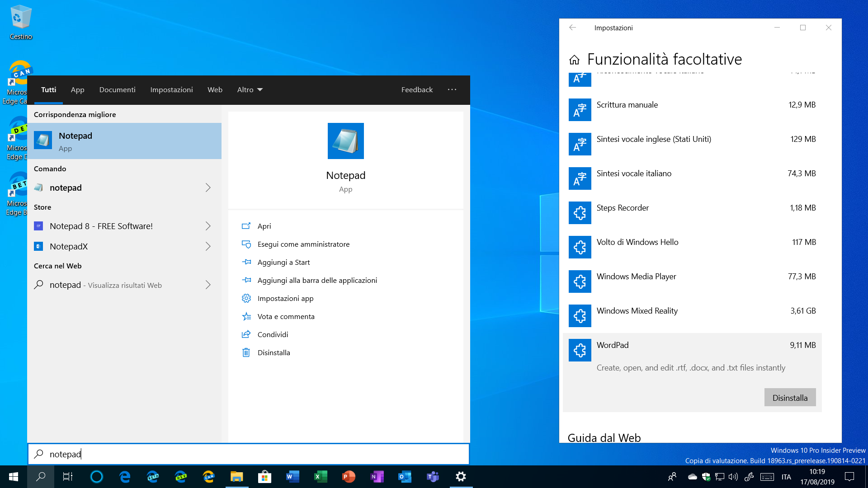Launch Outlook from the taskbar

pos(405,477)
